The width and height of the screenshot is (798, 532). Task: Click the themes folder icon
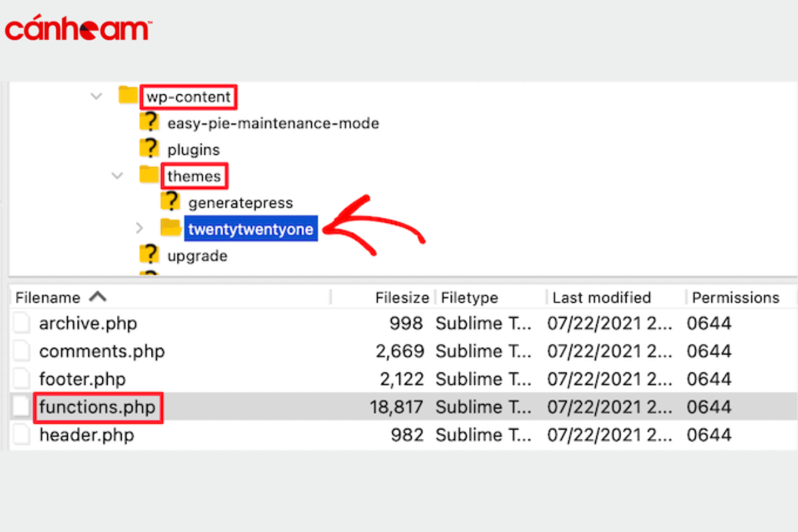click(149, 175)
